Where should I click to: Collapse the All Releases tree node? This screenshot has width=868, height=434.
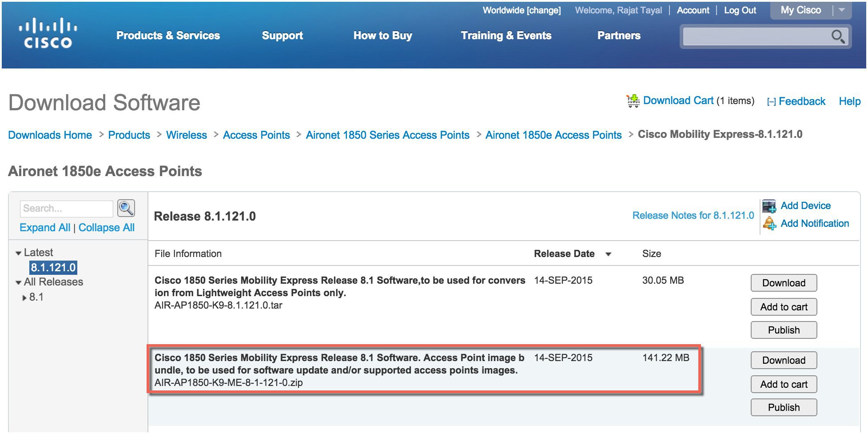(18, 282)
